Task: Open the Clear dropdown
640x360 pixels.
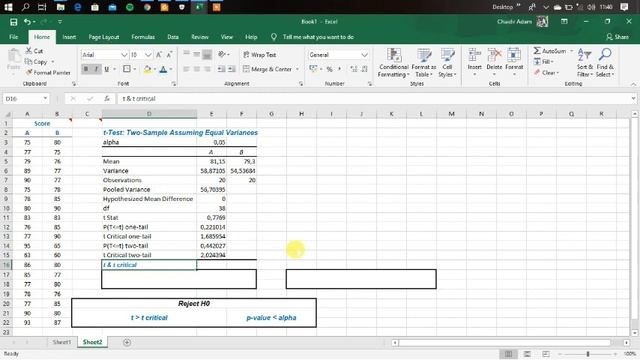Action: tap(546, 73)
